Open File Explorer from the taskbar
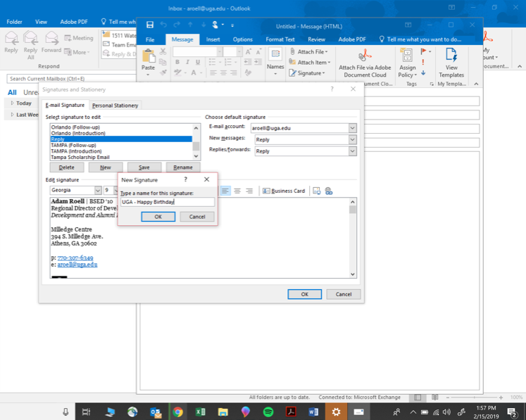This screenshot has width=526, height=420. click(x=223, y=412)
